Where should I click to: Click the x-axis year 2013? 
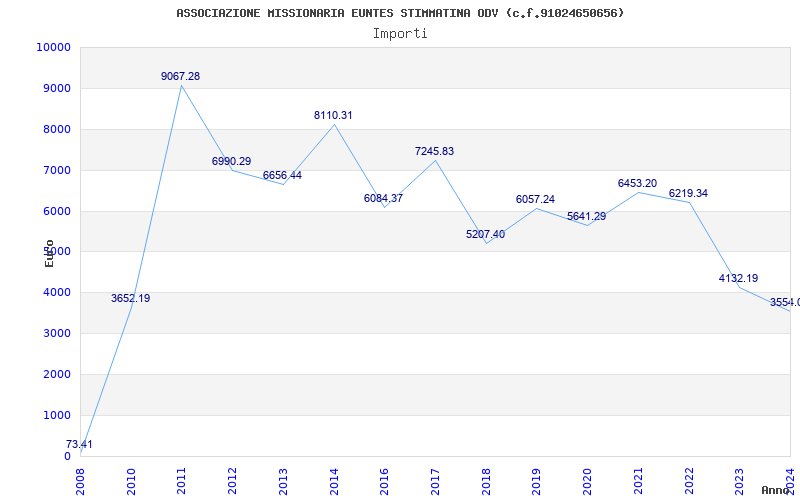(x=283, y=481)
